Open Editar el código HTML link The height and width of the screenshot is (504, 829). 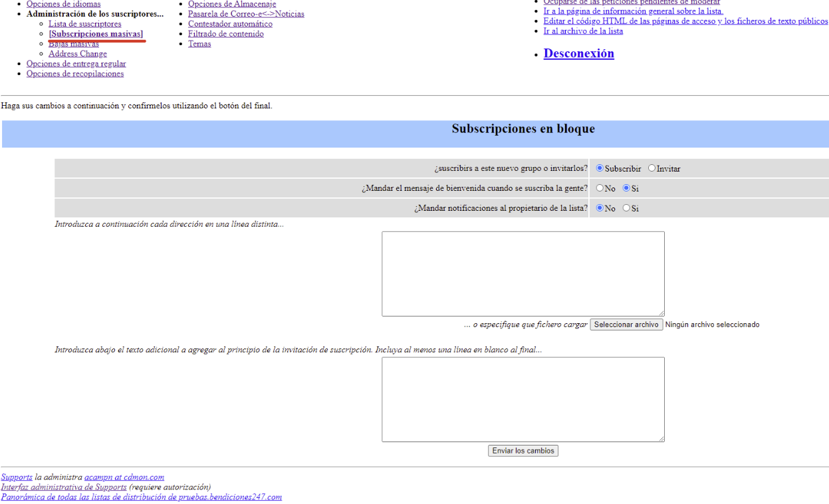[x=686, y=21]
